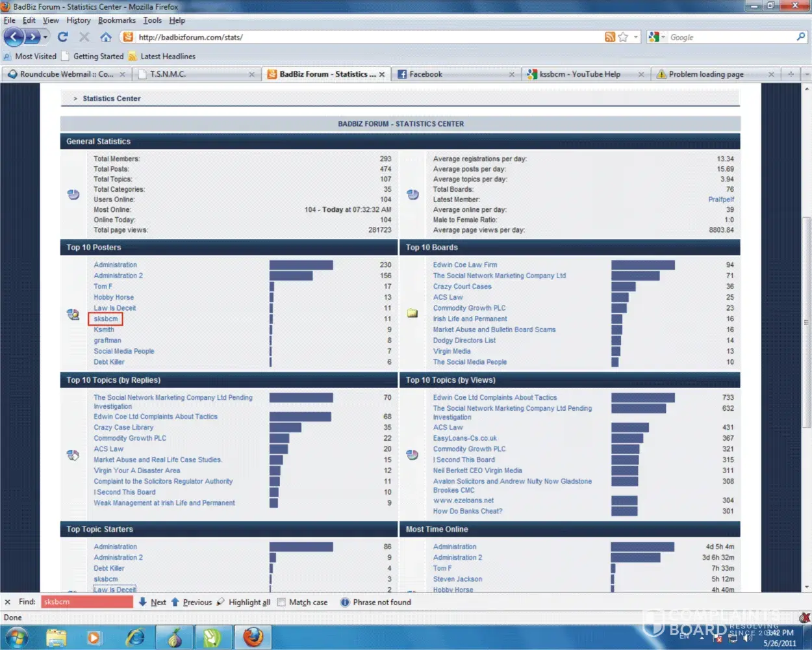The height and width of the screenshot is (650, 812).
Task: Click the Firefox reload page icon
Action: 62,37
